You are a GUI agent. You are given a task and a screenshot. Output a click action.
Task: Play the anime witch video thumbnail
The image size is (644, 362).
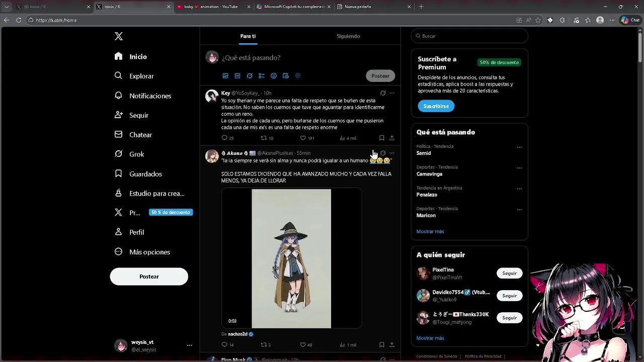tap(291, 258)
